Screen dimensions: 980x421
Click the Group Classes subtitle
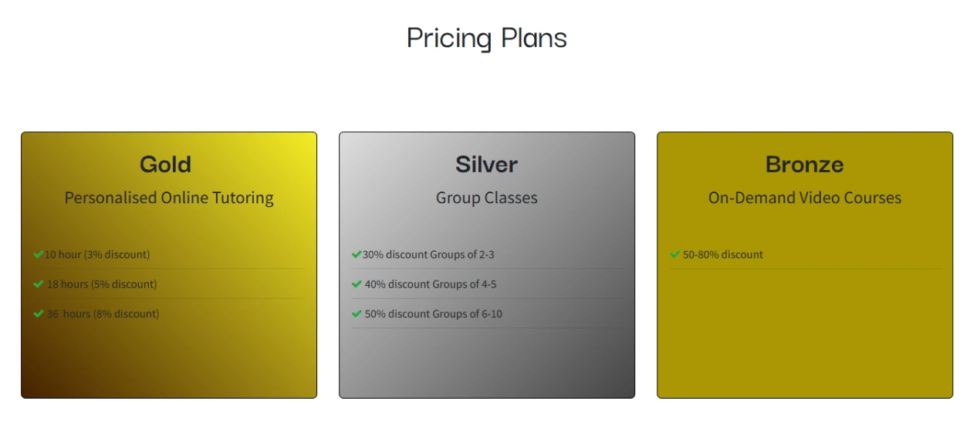(x=486, y=198)
